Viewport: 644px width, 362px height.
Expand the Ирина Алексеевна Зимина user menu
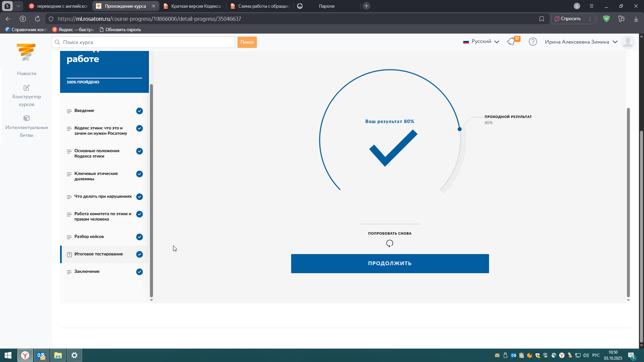point(615,42)
